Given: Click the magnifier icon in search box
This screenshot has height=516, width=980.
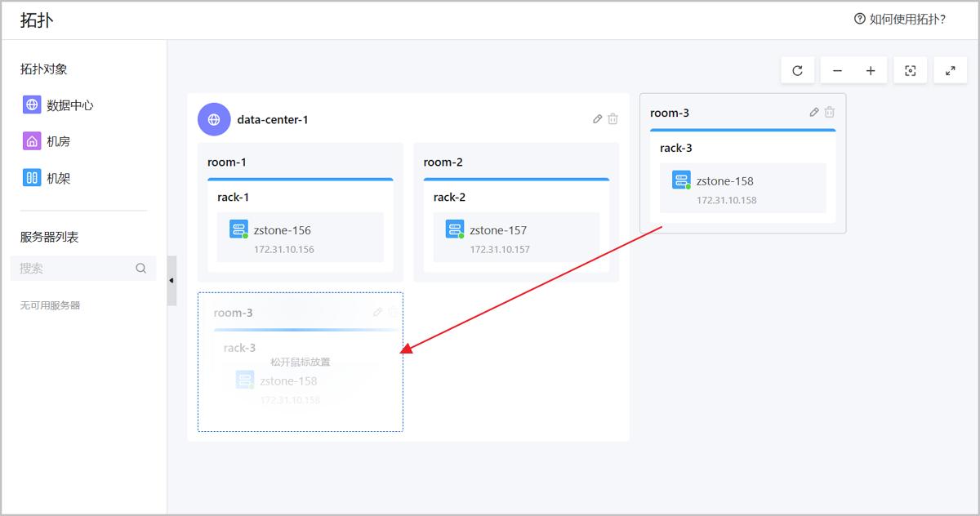Looking at the screenshot, I should click(x=140, y=268).
